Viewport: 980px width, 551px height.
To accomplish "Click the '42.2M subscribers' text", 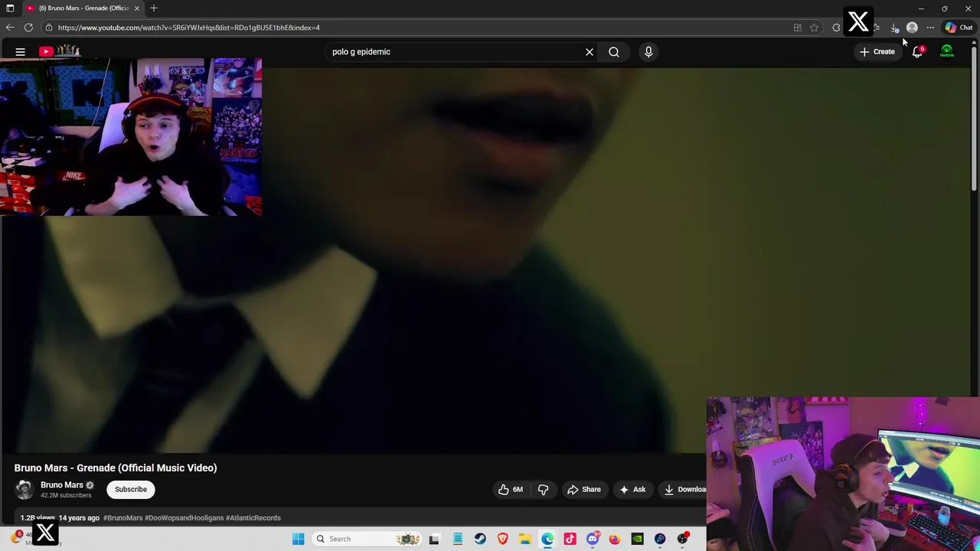I will pos(66,496).
